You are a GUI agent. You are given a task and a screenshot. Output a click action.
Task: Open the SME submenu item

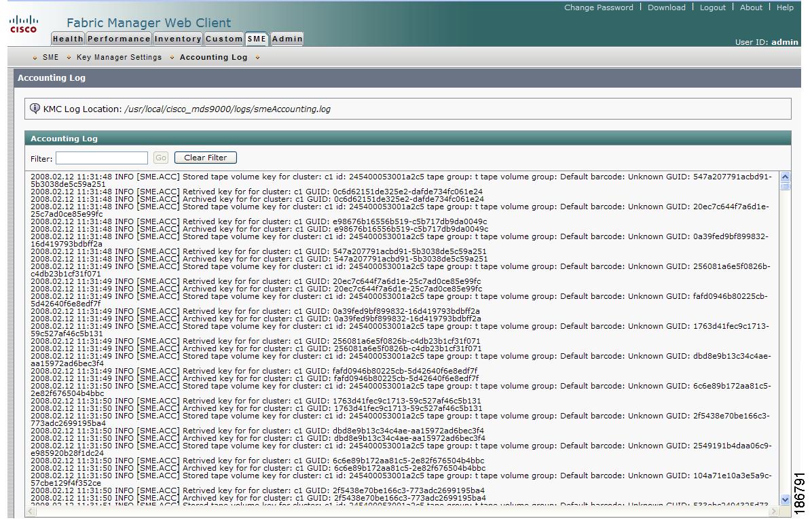50,57
